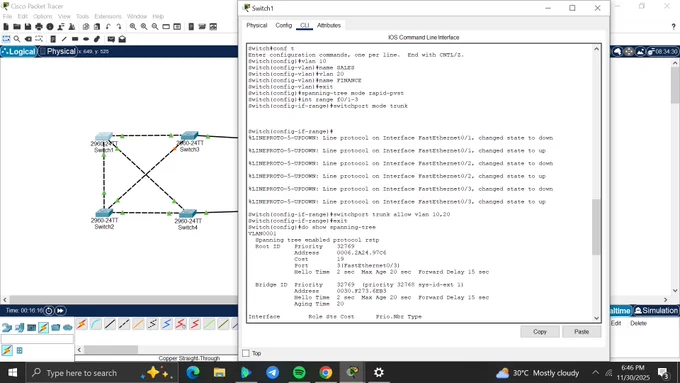Open the CLI tab of Switch1
Screen dimensions: 680x383
tap(304, 26)
